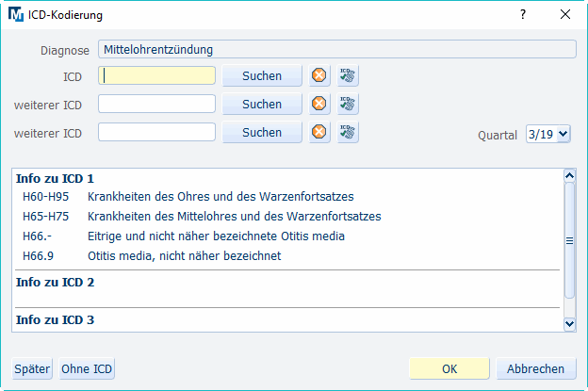Choose the Später button
This screenshot has width=588, height=391.
pyautogui.click(x=32, y=369)
